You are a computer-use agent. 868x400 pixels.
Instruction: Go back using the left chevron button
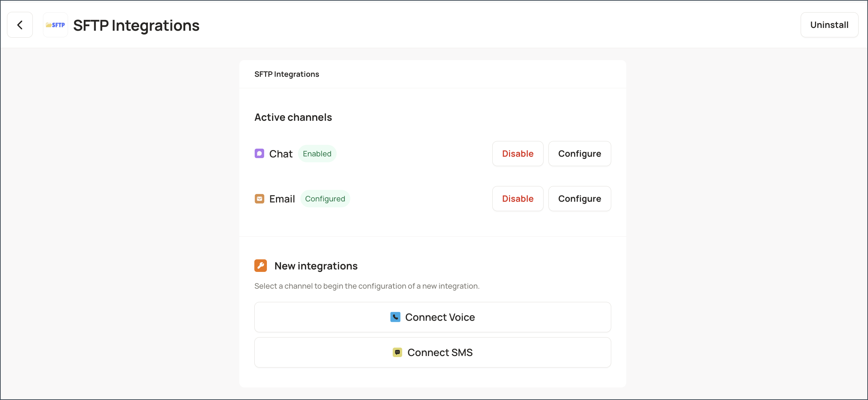[20, 25]
